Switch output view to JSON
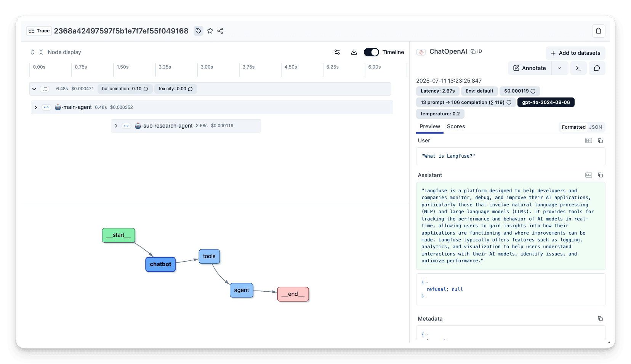This screenshot has height=364, width=631. 595,127
